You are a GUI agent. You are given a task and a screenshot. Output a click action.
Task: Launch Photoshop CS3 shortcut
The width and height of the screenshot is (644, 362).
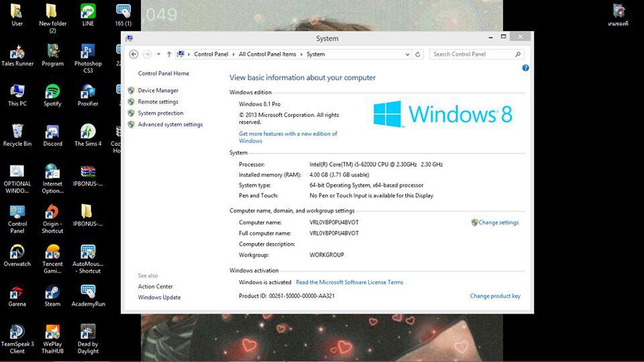click(88, 58)
